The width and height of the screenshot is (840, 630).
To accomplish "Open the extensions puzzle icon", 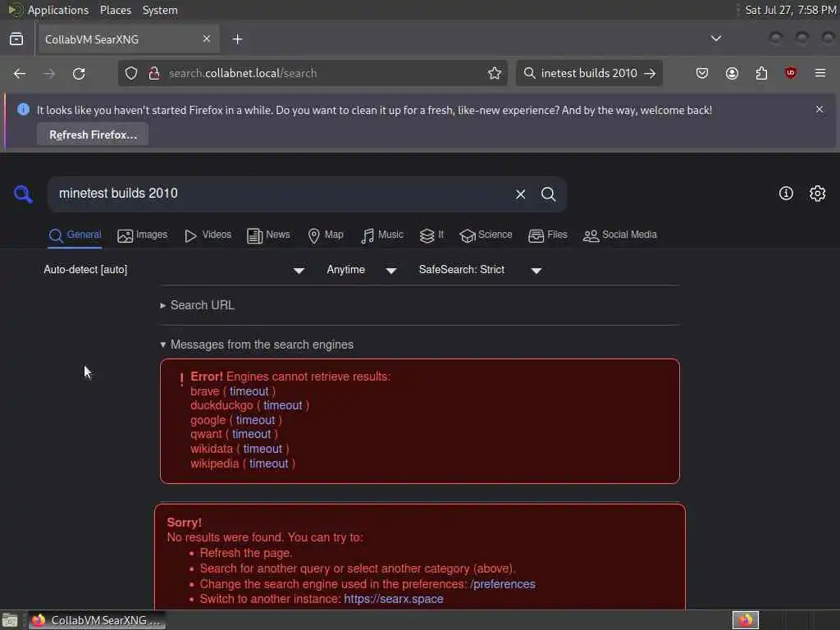I will (x=761, y=73).
